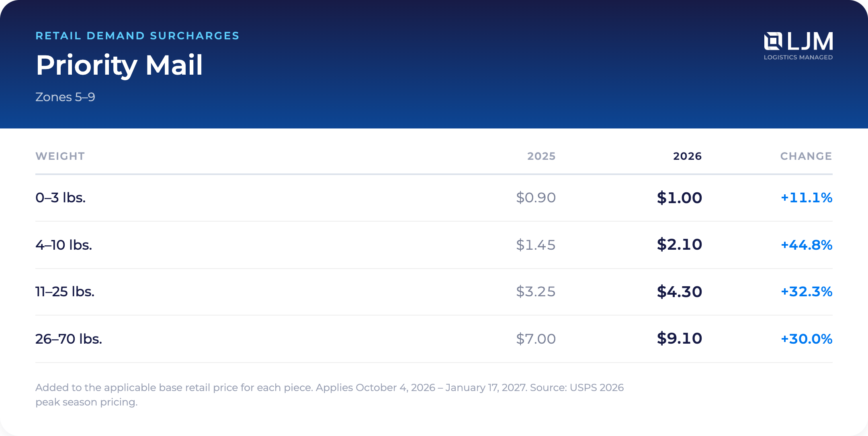The height and width of the screenshot is (436, 868).
Task: Click the $1.00 2026 price
Action: click(x=679, y=198)
